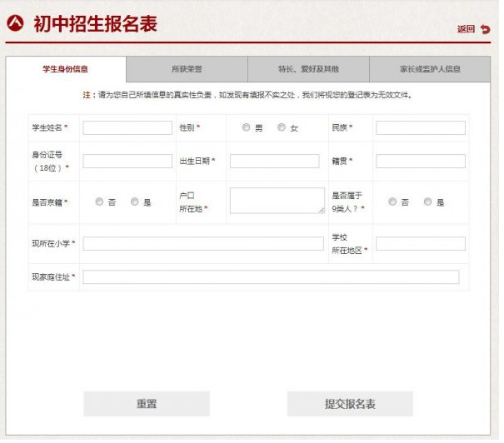Screen dimensions: 504x443
Task: Click the 学生姓名 input field
Action: 127,127
